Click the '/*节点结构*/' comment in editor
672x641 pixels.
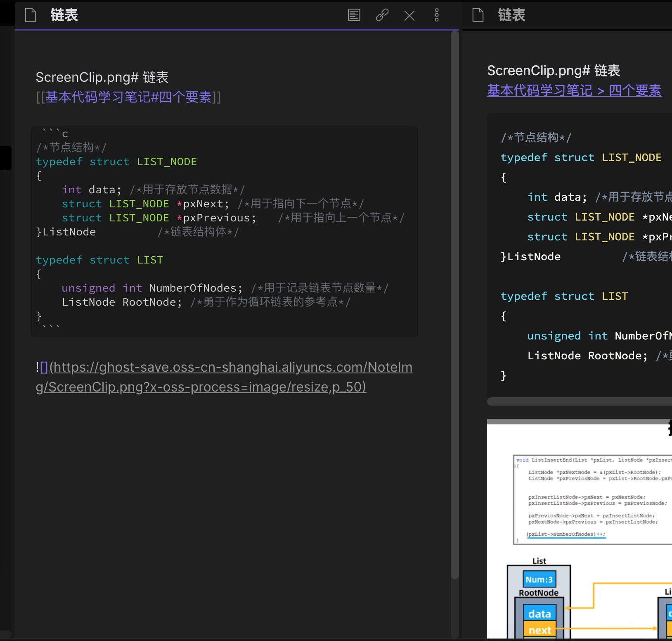pos(71,147)
